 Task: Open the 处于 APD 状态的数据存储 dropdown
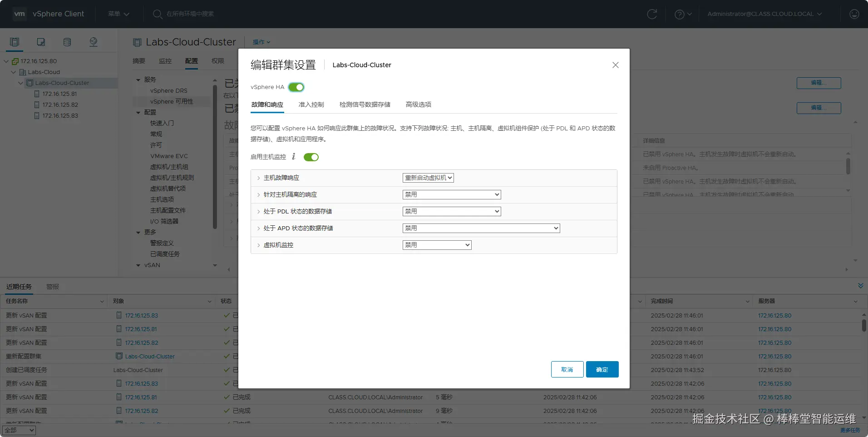point(481,228)
